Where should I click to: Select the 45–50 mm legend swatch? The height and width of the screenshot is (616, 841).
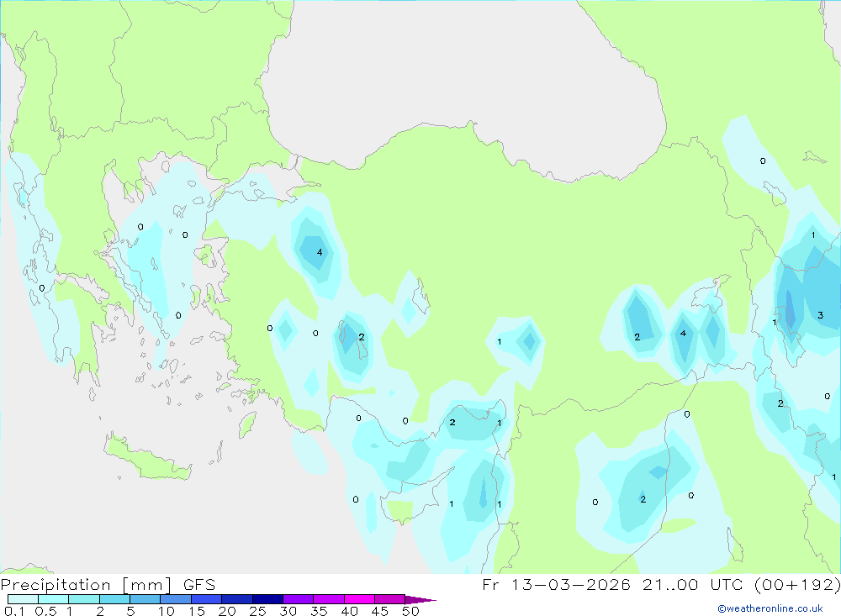(389, 599)
